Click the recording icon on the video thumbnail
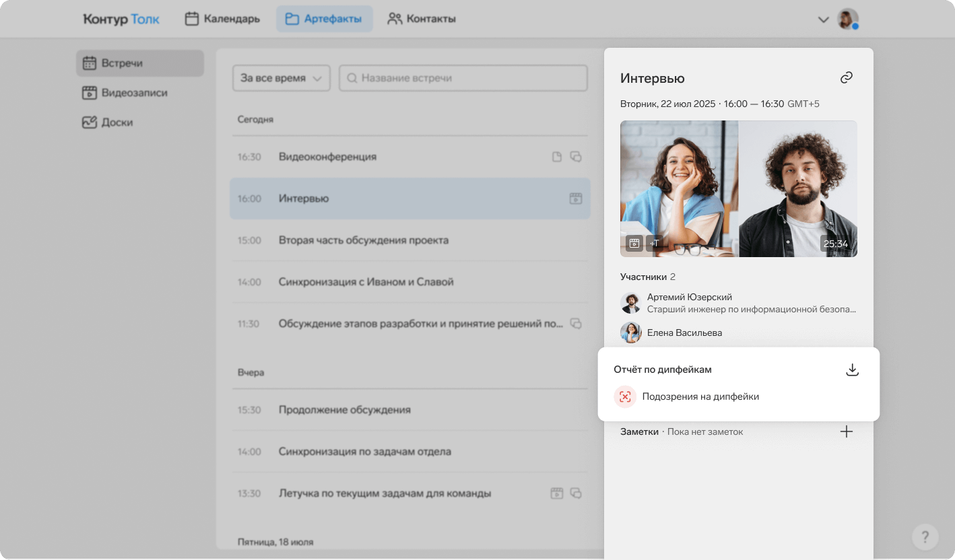Screen dimensions: 955x560 634,244
